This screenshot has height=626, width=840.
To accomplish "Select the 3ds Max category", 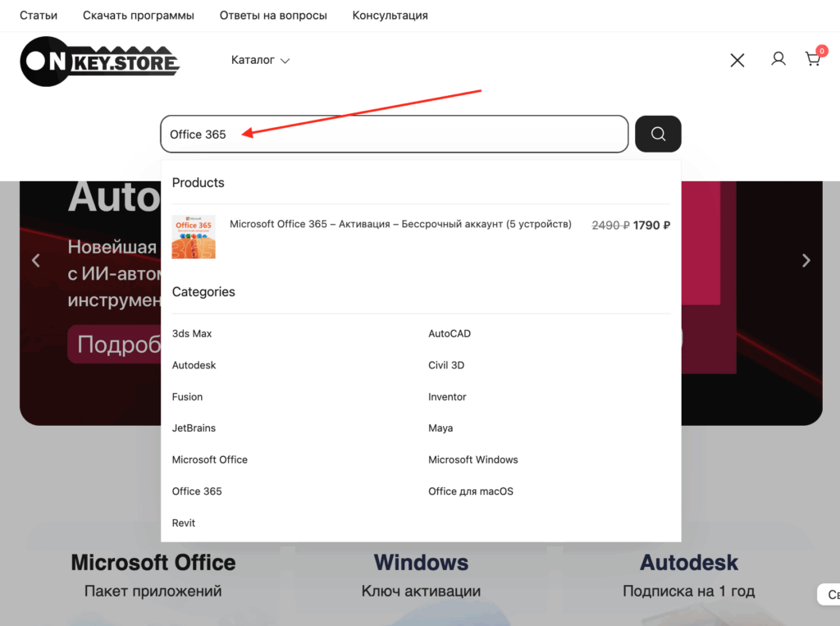I will [192, 334].
